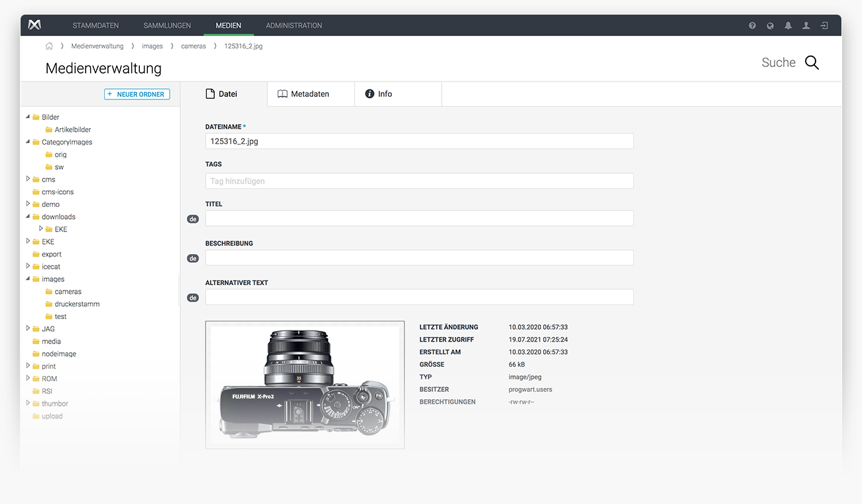Toggle de language badge beside Beschreibung
The image size is (862, 504).
pos(193,259)
